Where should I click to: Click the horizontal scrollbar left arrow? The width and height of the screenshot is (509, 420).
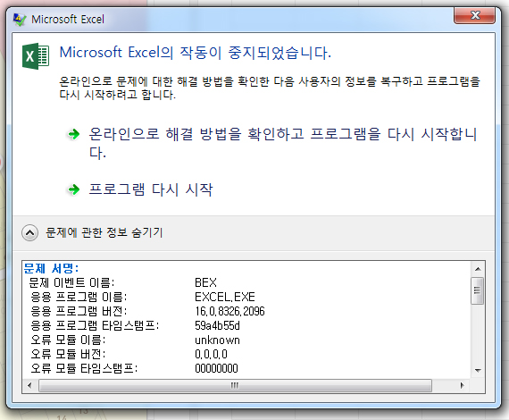click(29, 385)
